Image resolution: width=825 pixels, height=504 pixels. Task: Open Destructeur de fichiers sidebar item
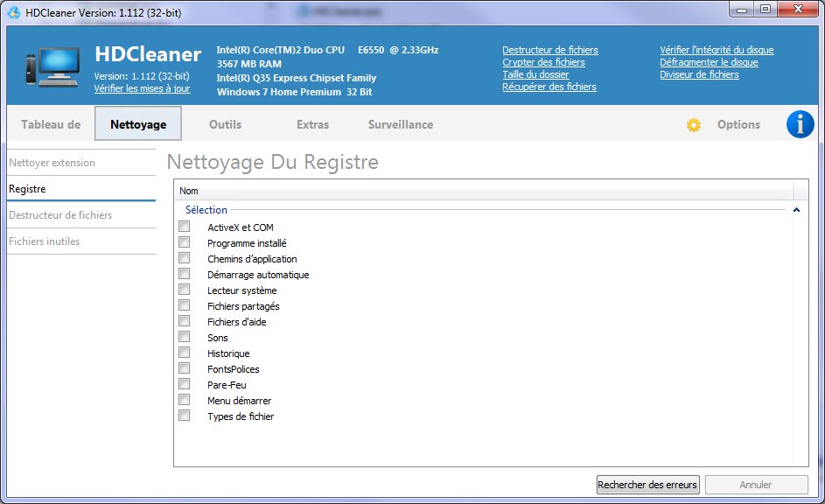[81, 215]
